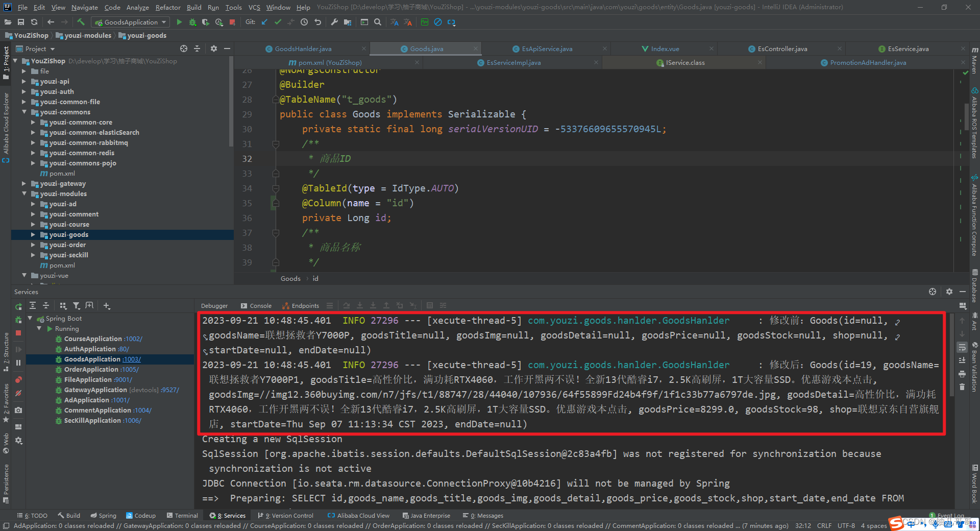Viewport: 980px width, 531px height.
Task: Click the Synchronize refresh icon in toolbar
Action: click(x=34, y=22)
